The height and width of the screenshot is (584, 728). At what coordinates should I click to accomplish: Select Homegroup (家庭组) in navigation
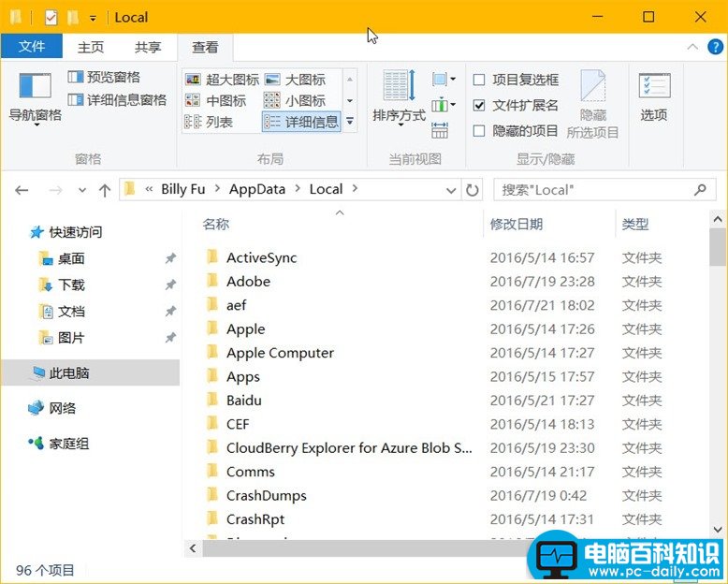pos(58,444)
